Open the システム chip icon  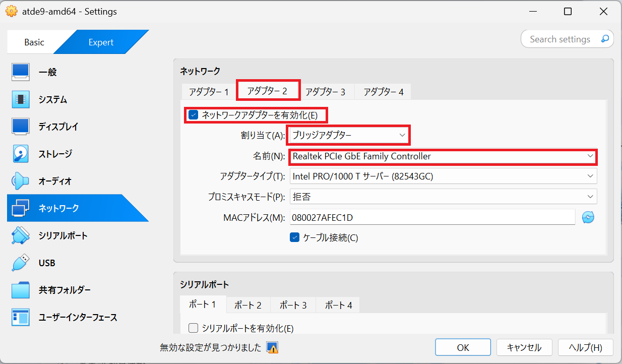[21, 99]
